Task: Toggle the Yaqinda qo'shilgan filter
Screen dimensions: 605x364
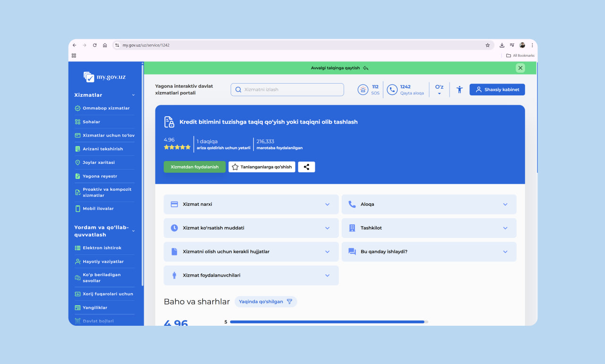Action: [266, 302]
